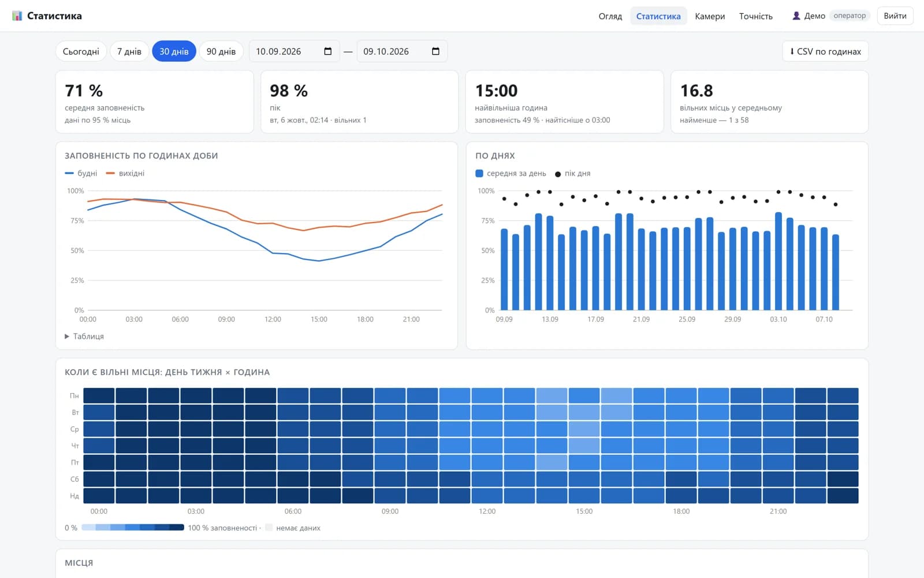Click the heatmap color scale gradient
Image resolution: width=924 pixels, height=578 pixels.
(133, 528)
